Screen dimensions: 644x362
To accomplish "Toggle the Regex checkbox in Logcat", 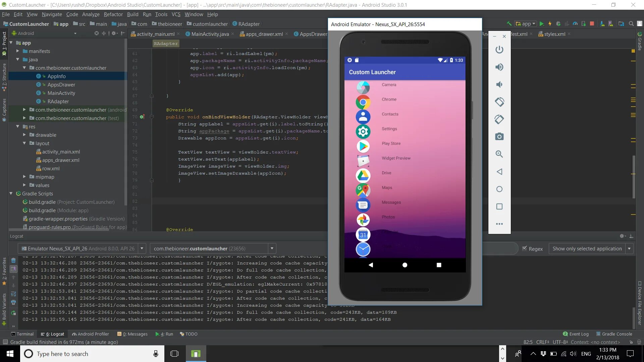I will [525, 248].
